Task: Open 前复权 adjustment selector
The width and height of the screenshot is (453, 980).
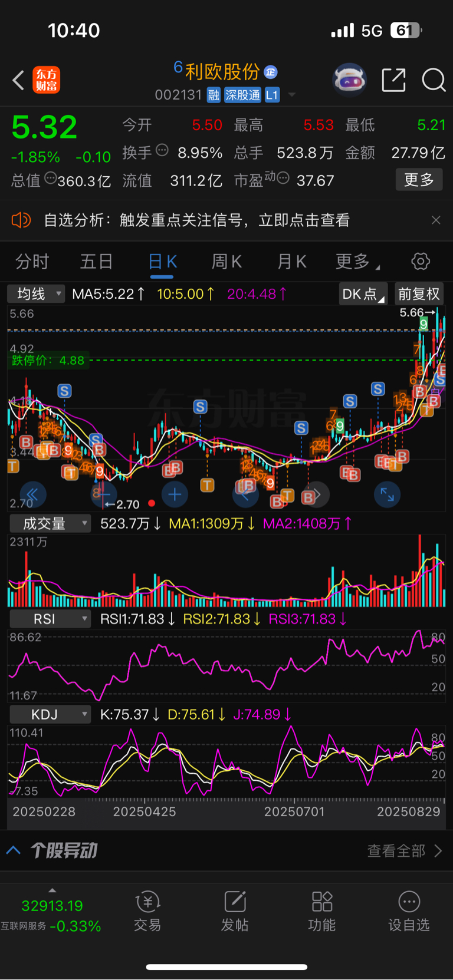Action: coord(419,293)
